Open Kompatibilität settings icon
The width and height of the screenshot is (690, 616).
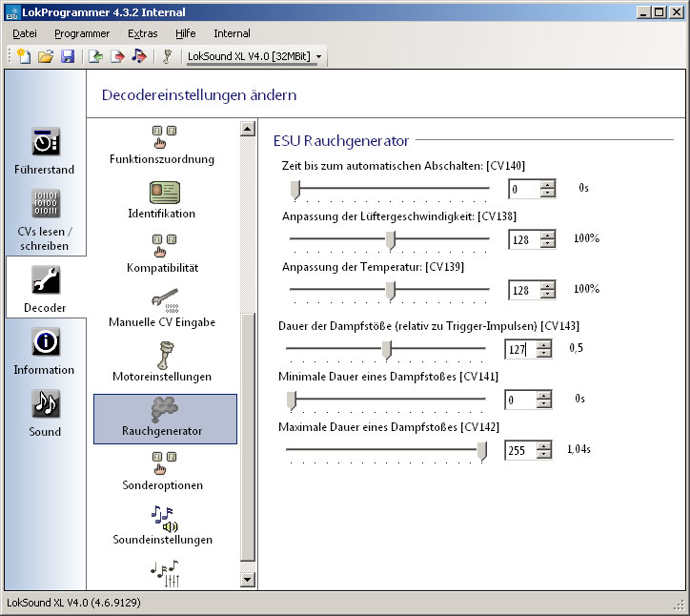164,246
